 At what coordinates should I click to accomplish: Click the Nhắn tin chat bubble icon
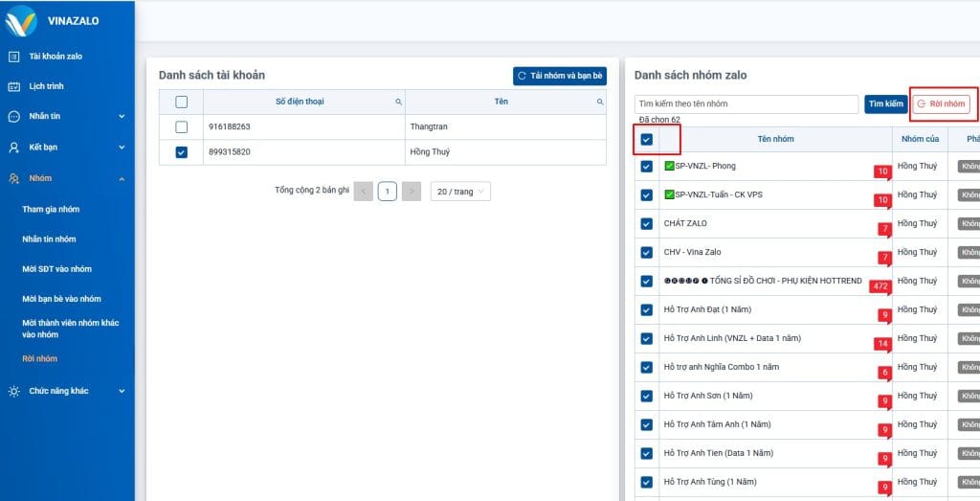13,117
